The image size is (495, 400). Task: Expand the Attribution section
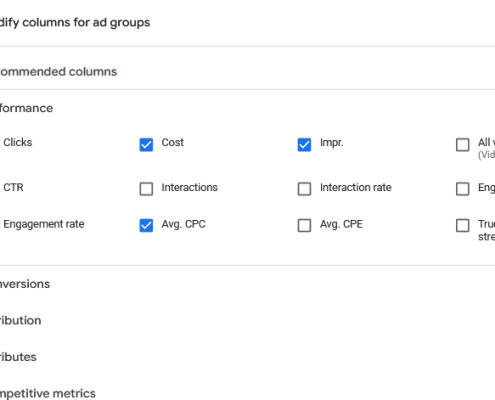(x=21, y=320)
